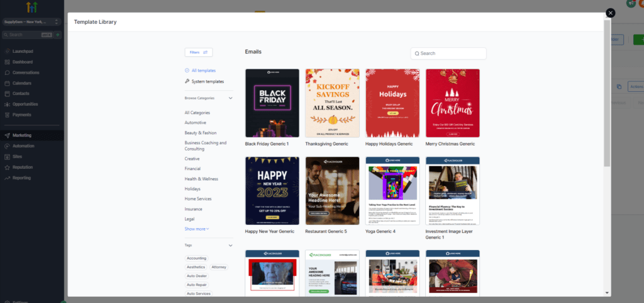
Task: Click the megaphone icon in top bar
Action: click(x=630, y=3)
